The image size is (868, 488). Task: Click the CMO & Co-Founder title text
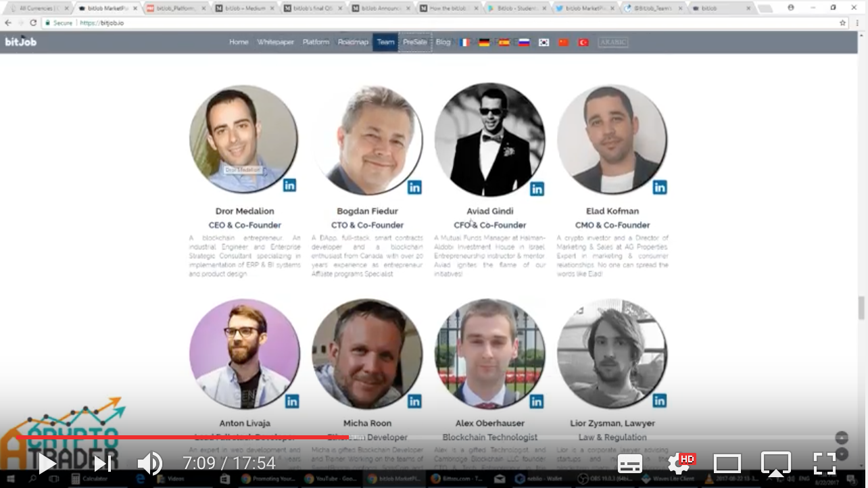[612, 225]
